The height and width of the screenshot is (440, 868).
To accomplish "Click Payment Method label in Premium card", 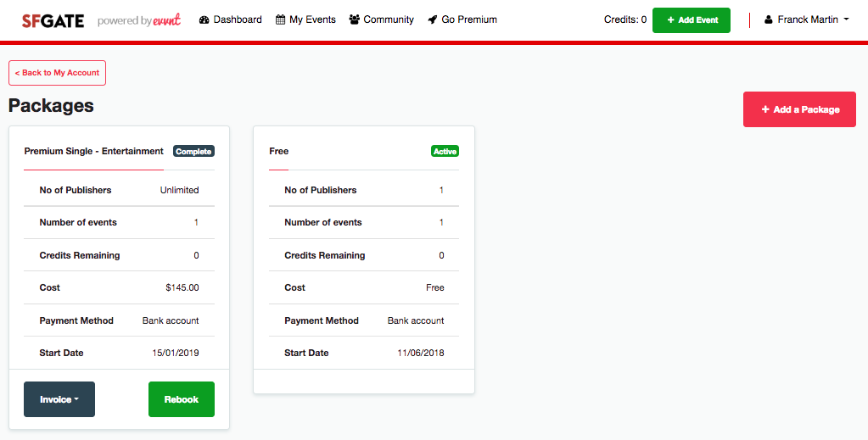I will tap(76, 320).
